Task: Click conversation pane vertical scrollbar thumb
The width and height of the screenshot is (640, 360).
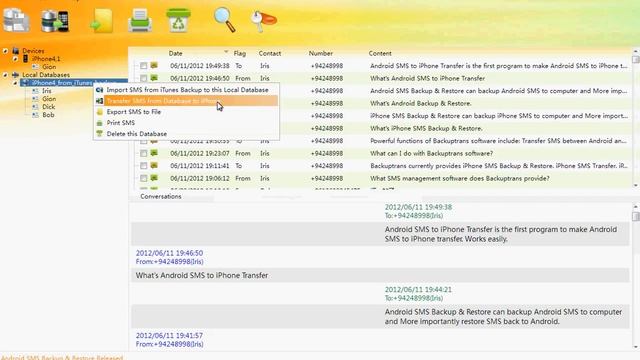Action: tap(636, 216)
